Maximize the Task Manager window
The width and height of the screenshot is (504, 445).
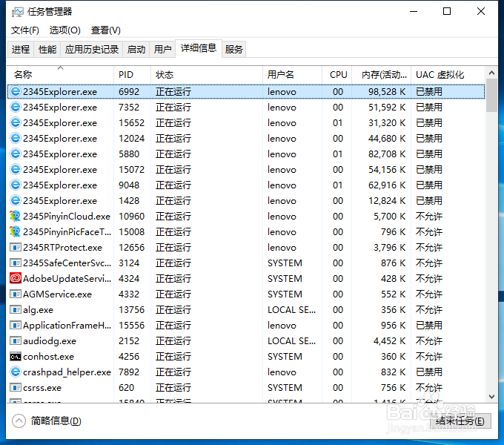click(447, 12)
